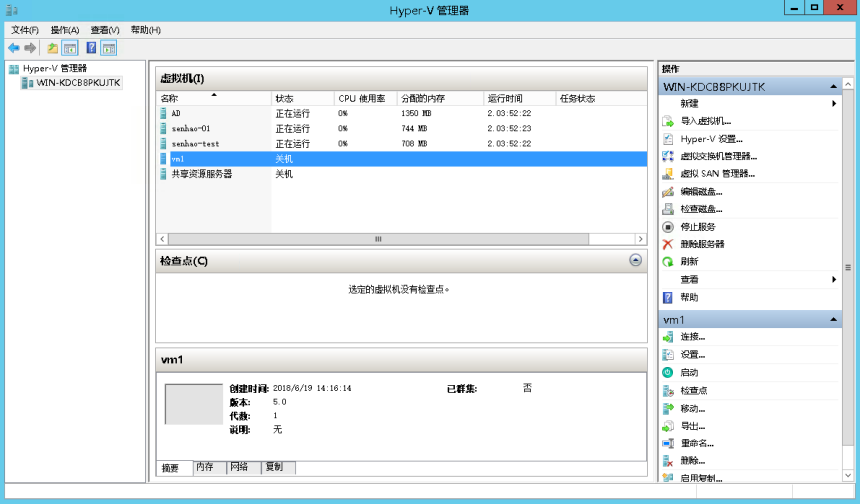
Task: Select the 共享资源服务器 virtual machine row
Action: [401, 174]
